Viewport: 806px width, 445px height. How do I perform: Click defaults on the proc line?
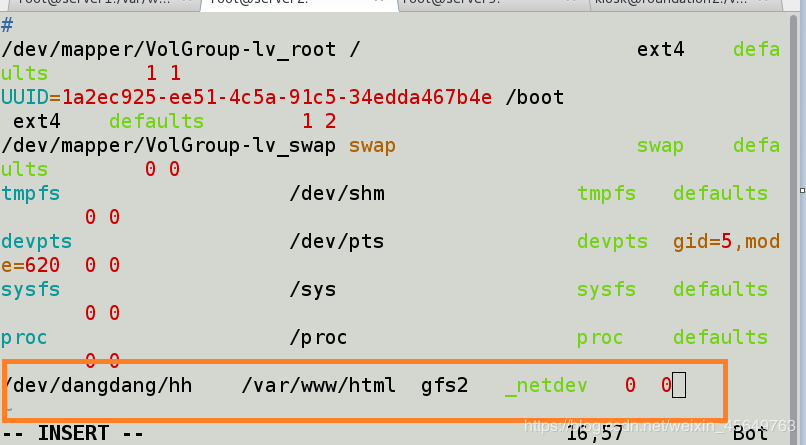tap(720, 337)
